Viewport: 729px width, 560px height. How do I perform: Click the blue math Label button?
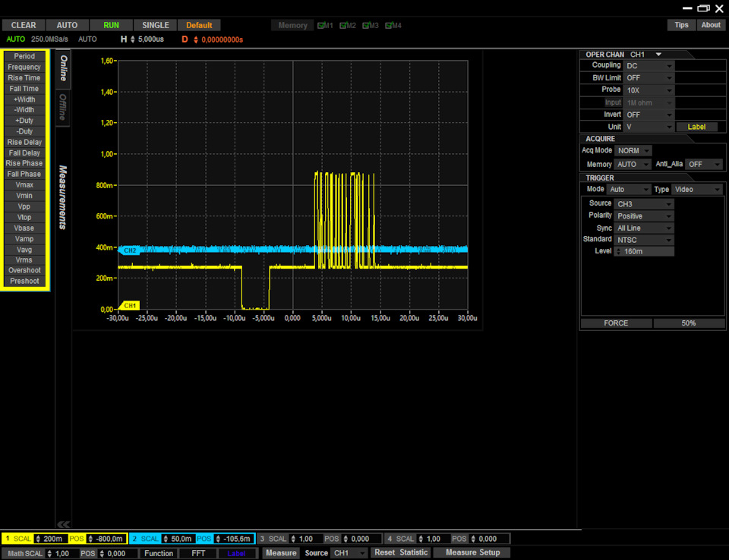point(237,553)
